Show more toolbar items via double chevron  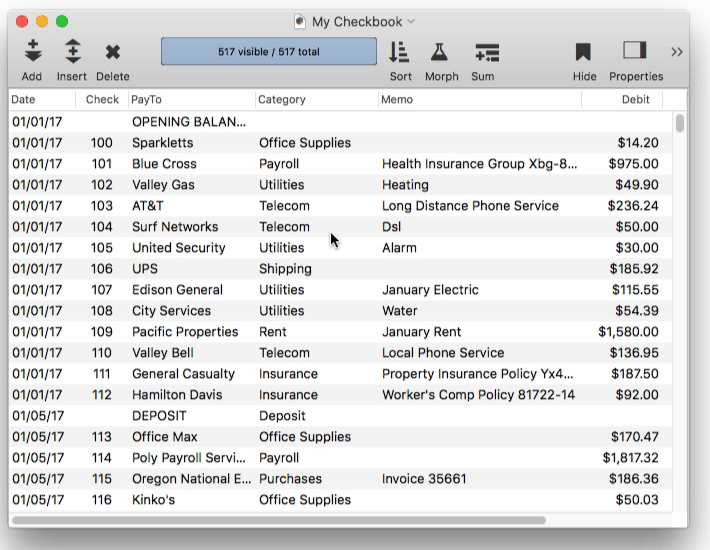(x=676, y=52)
